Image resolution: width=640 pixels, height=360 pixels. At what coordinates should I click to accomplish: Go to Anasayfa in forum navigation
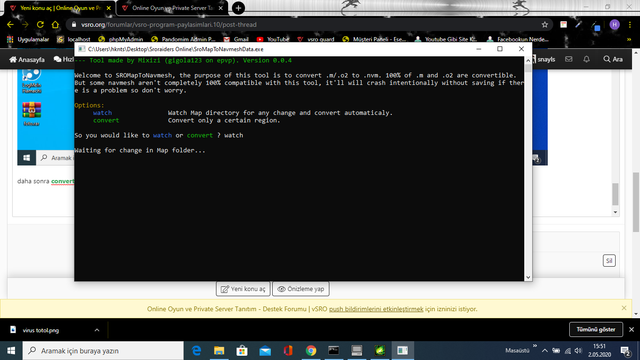point(27,60)
